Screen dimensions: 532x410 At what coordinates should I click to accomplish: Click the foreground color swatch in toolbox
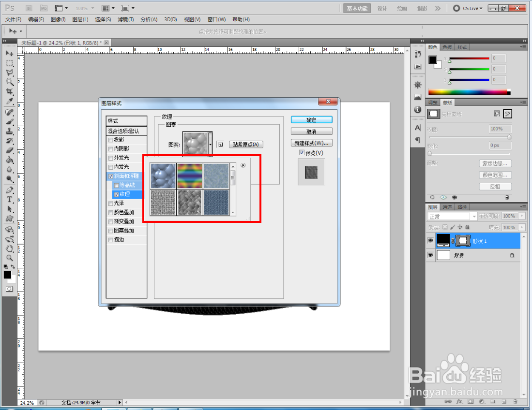(7, 275)
